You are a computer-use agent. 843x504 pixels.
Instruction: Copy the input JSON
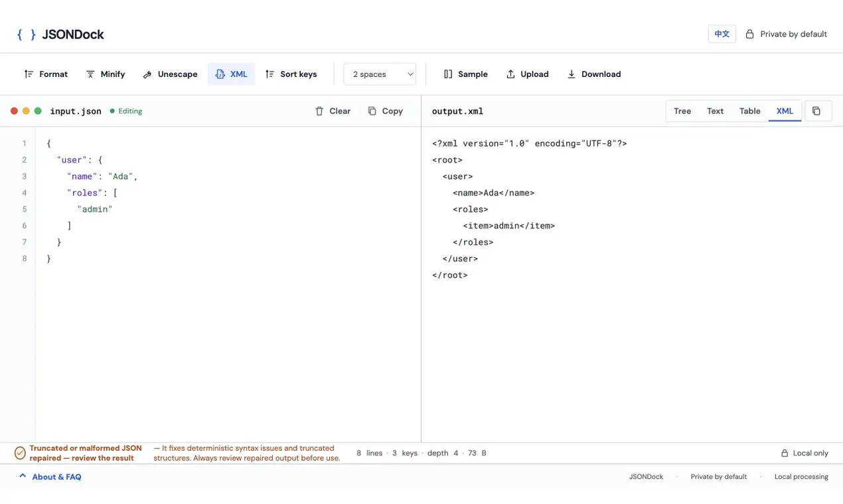[x=385, y=111]
